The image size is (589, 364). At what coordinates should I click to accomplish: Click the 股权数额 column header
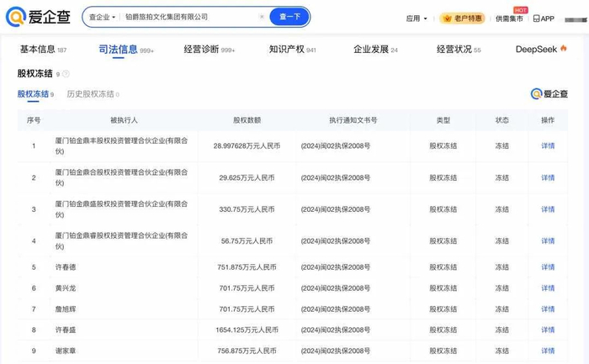(x=247, y=120)
